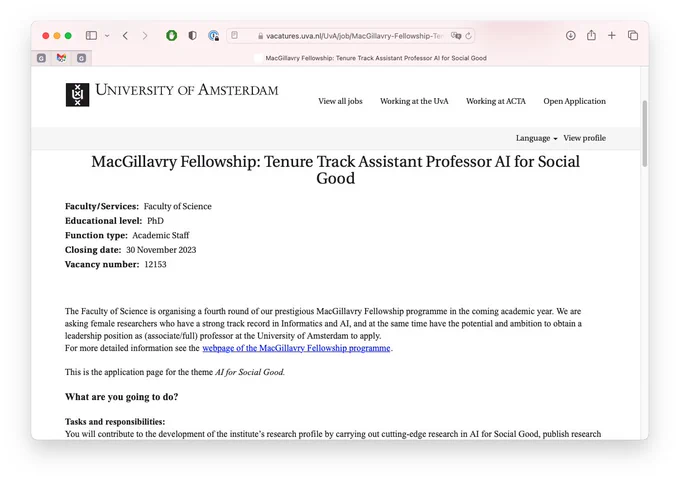Click the 'Academic Staff' value
This screenshot has height=481, width=680.
click(161, 236)
